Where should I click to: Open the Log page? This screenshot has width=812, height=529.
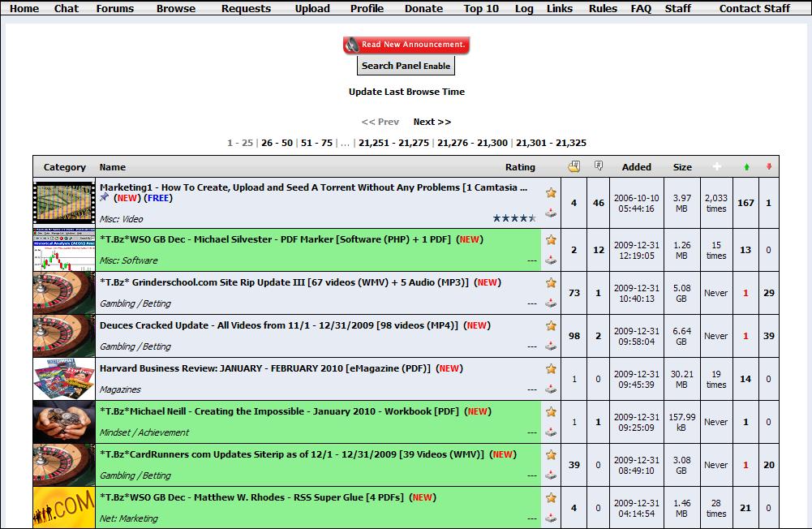pos(524,8)
